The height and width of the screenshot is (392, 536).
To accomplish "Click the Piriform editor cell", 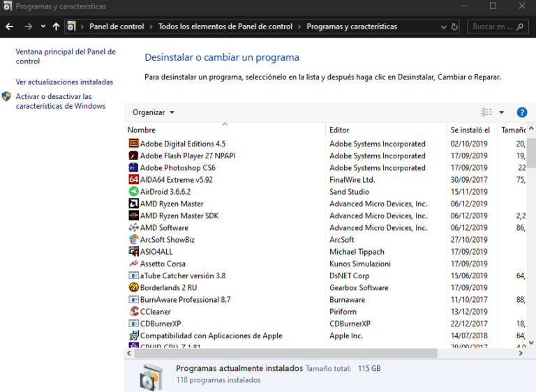I will [x=343, y=311].
